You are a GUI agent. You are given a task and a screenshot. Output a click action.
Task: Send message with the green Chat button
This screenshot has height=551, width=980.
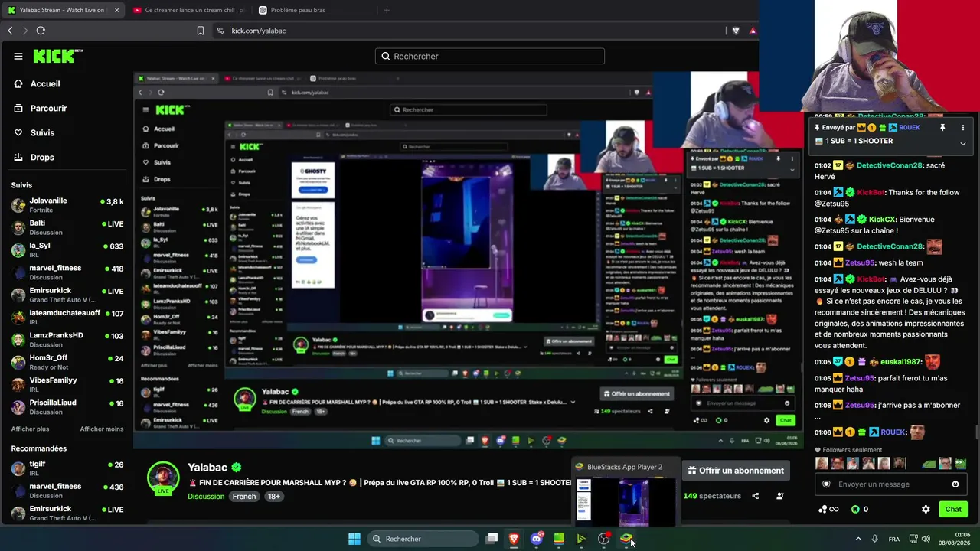[953, 509]
